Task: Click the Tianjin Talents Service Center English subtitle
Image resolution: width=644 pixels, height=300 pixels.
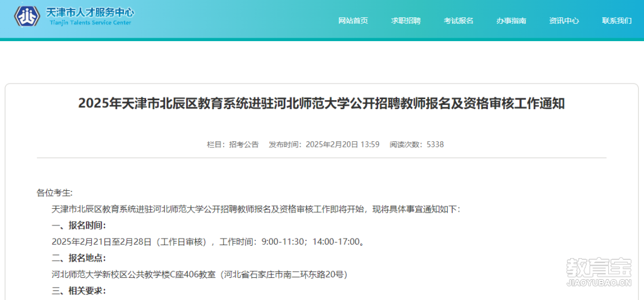Action: tap(91, 23)
